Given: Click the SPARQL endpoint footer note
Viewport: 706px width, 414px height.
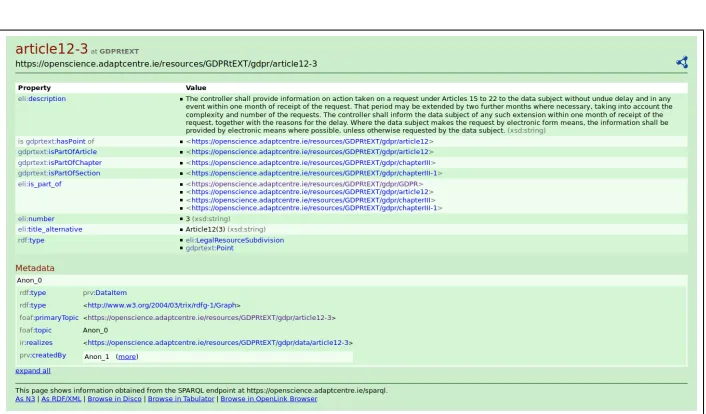Looking at the screenshot, I should [x=201, y=391].
